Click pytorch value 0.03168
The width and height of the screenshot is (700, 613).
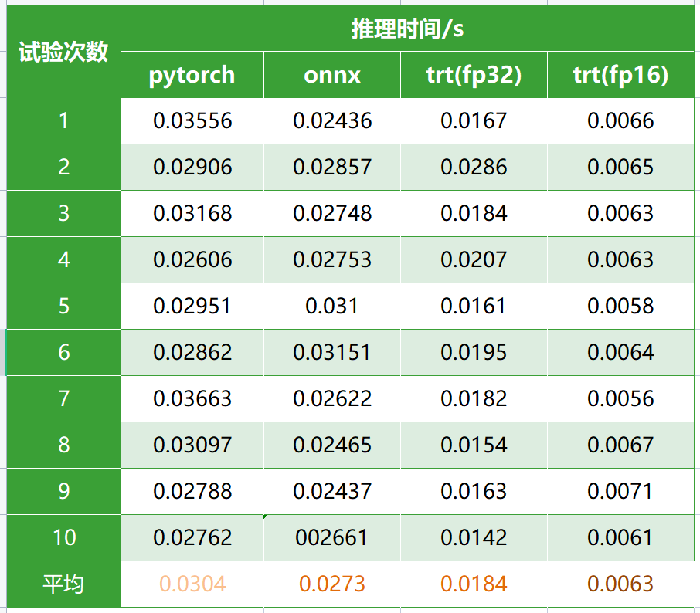tap(192, 214)
